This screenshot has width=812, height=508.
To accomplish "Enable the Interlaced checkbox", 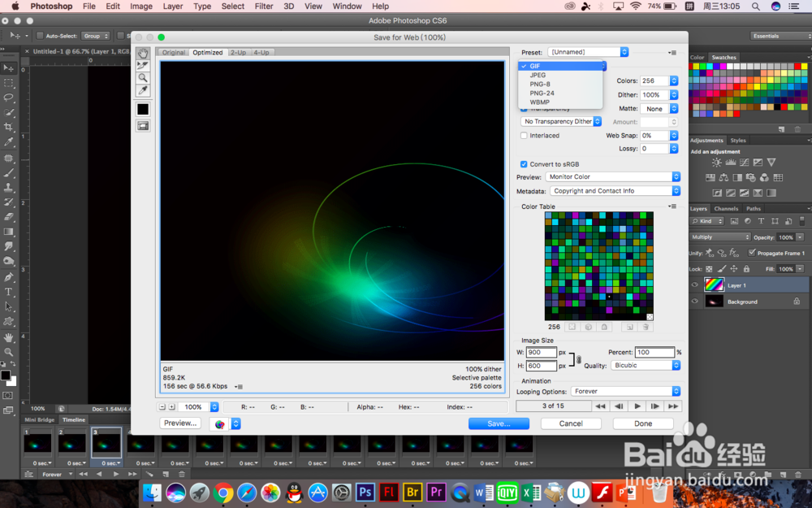I will (524, 135).
